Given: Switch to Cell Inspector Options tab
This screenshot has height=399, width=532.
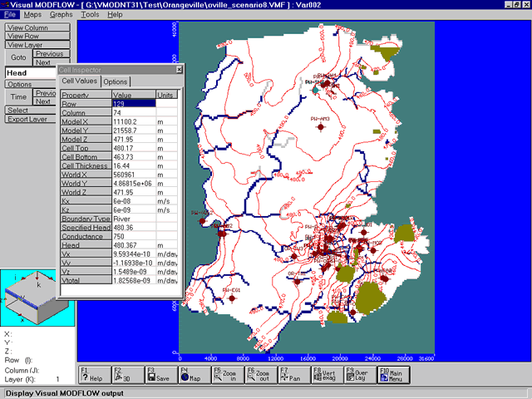Looking at the screenshot, I should tap(116, 81).
